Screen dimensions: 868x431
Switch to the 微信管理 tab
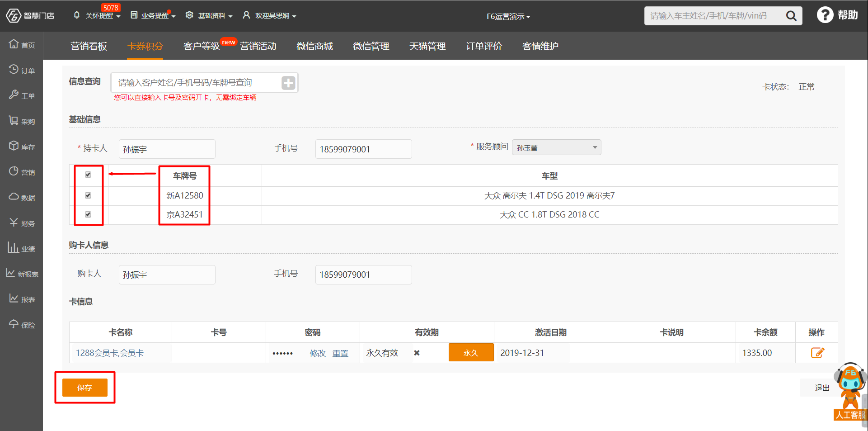click(371, 46)
